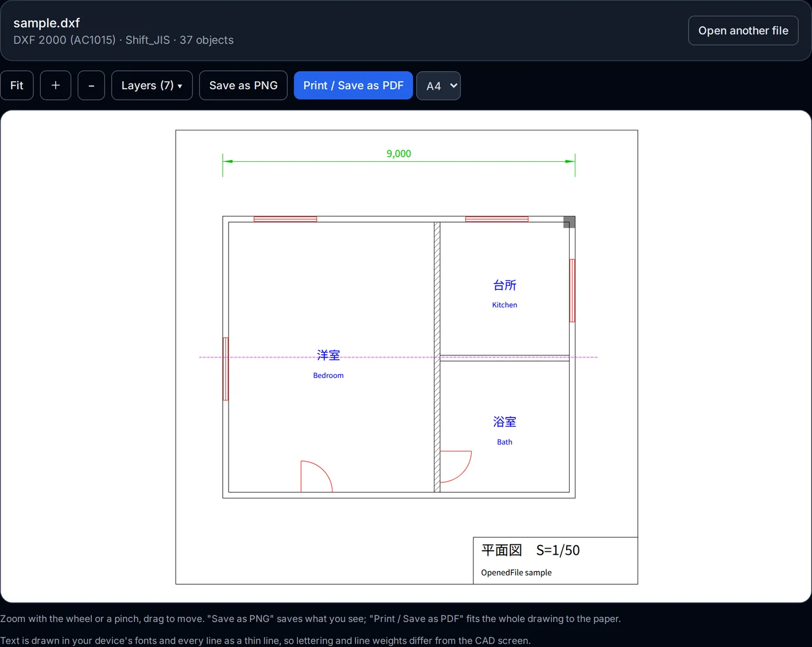Click the 浴室 room label
Screen dimensions: 812x647
click(x=505, y=422)
